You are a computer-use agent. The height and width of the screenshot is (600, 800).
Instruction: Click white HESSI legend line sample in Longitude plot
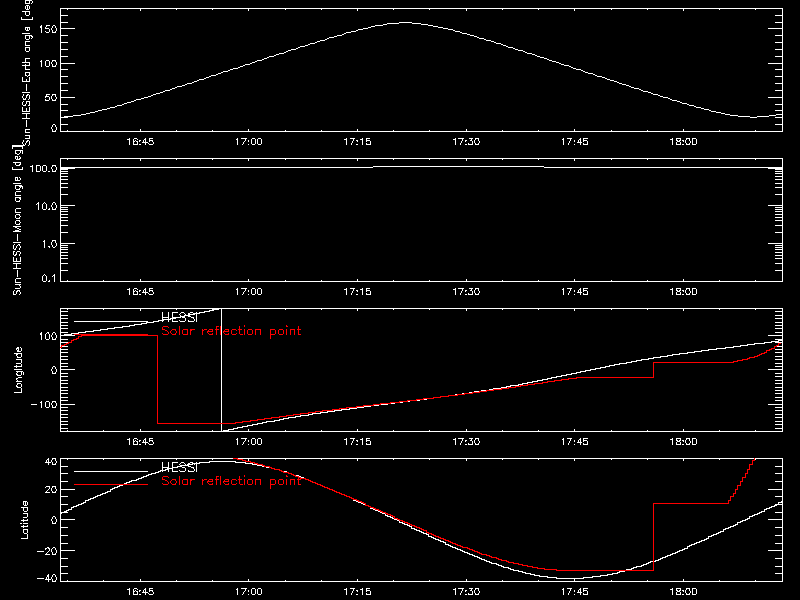[x=111, y=321]
